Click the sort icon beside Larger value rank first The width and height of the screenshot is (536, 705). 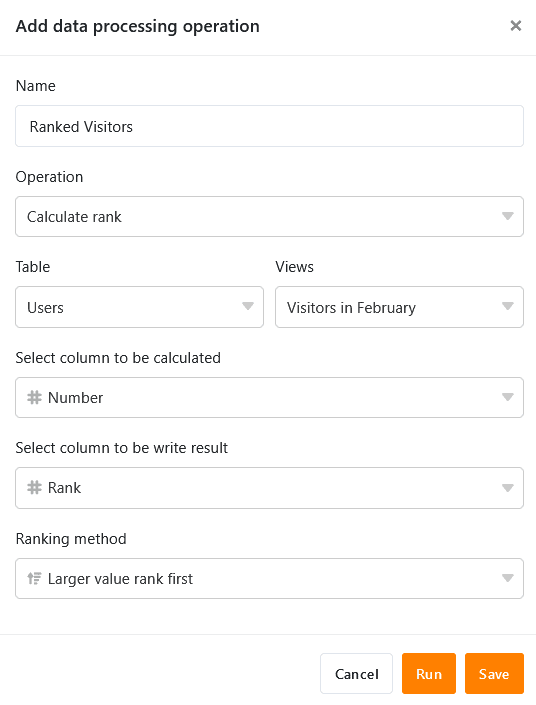pyautogui.click(x=34, y=578)
